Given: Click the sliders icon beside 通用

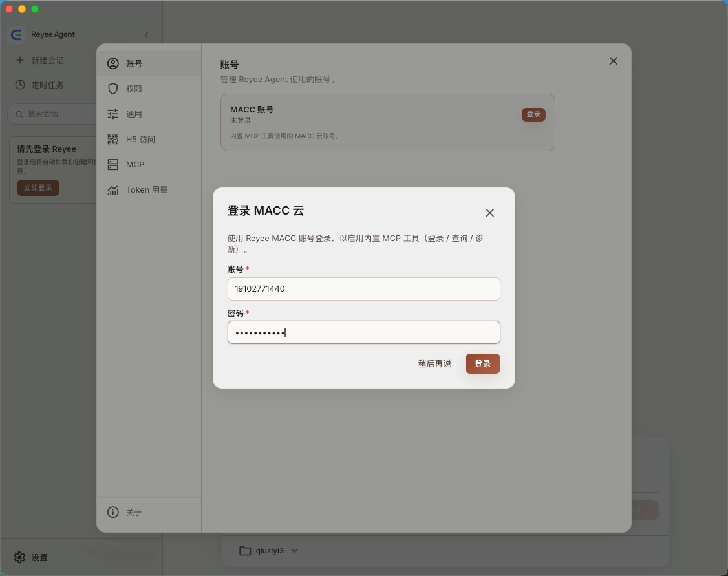Looking at the screenshot, I should (113, 114).
